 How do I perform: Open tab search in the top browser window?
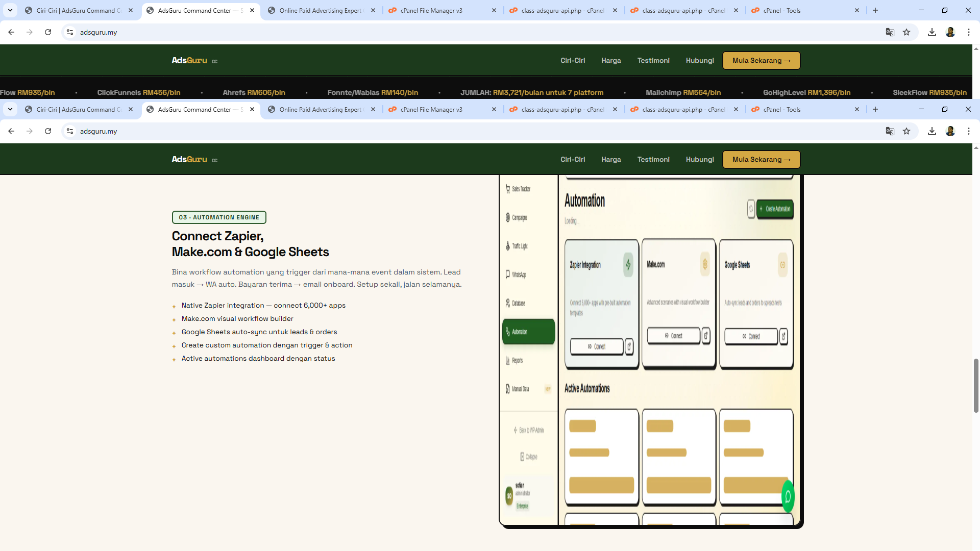[x=10, y=10]
